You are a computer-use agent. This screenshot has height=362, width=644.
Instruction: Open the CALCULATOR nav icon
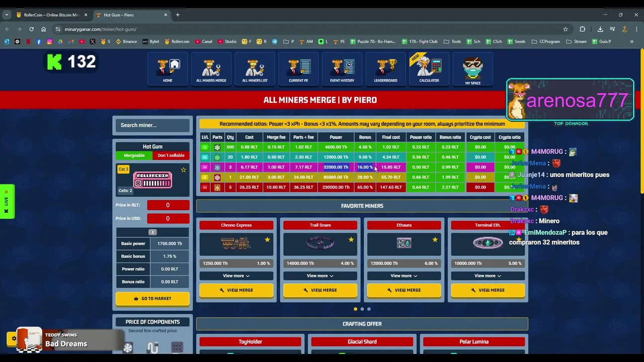tap(429, 69)
